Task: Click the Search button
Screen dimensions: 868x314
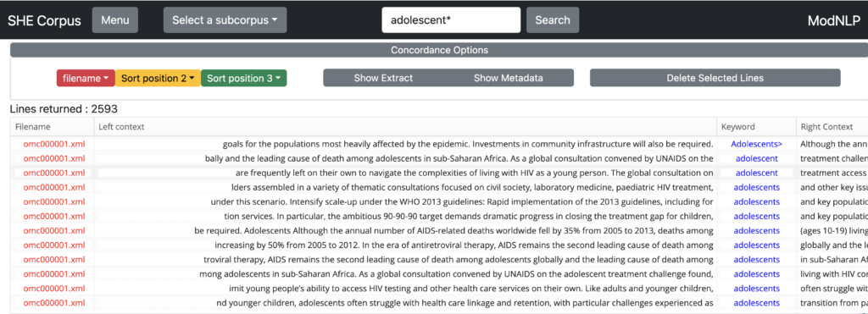Action: point(553,20)
